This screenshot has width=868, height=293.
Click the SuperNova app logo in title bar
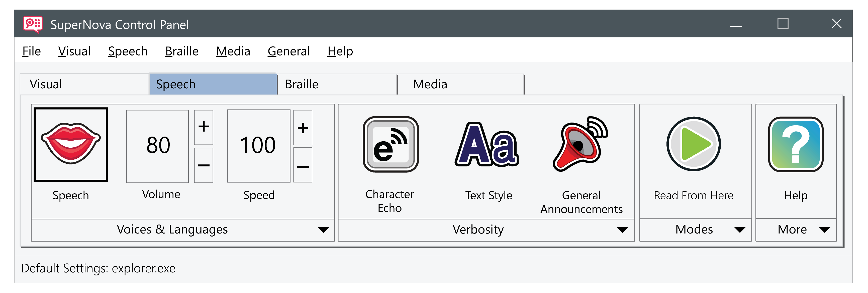pos(33,25)
